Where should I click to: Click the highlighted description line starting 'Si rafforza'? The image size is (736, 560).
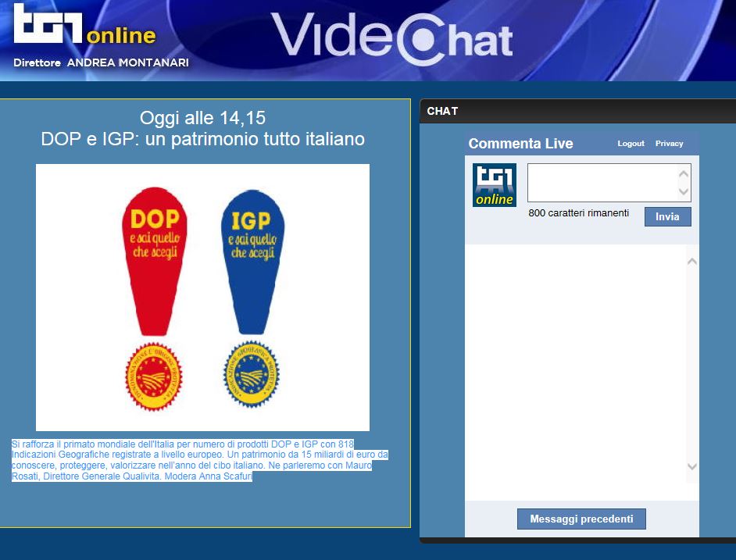coord(183,444)
